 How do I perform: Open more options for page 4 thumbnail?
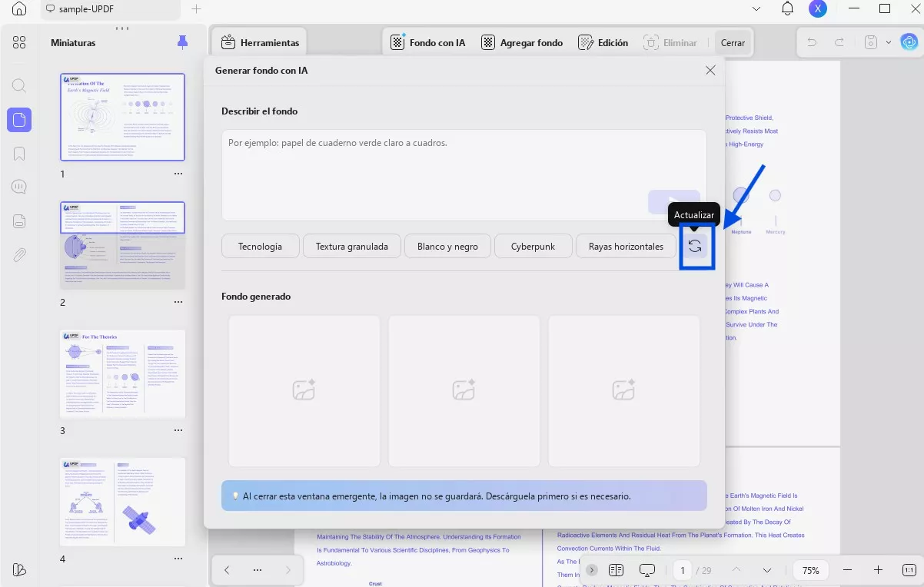click(178, 559)
